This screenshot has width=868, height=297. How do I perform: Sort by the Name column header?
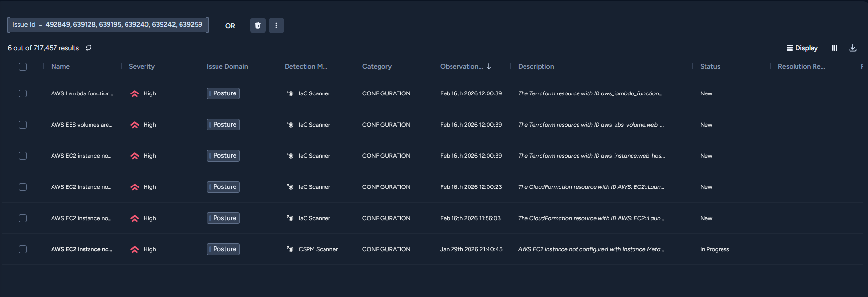(x=60, y=66)
